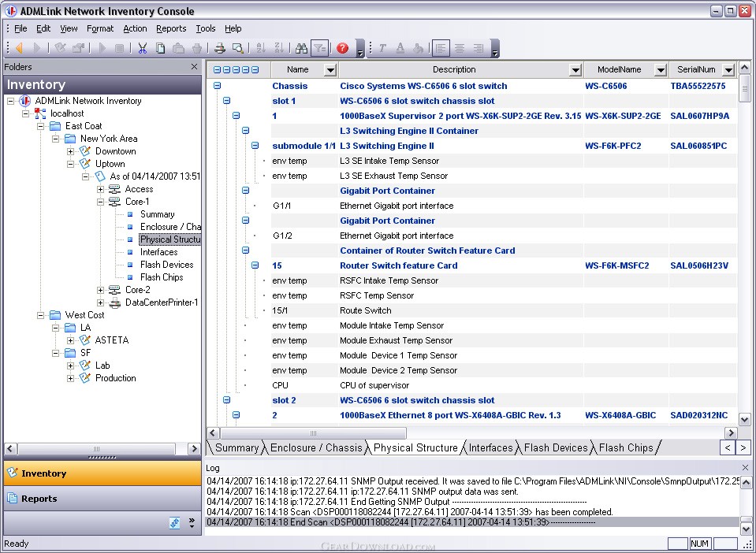
Task: Toggle Align Left formatting button
Action: pyautogui.click(x=441, y=48)
